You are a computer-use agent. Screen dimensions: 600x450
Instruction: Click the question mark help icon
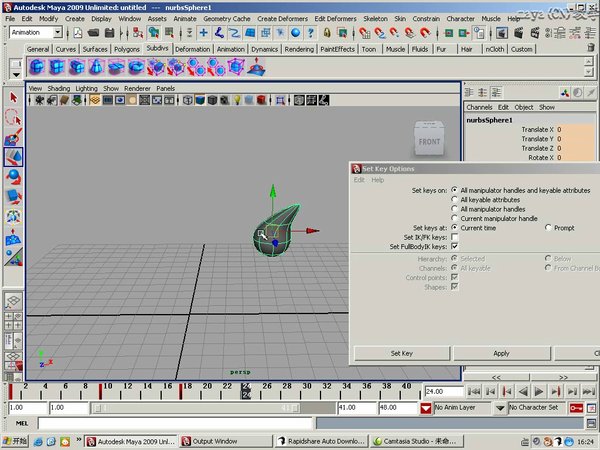(x=311, y=33)
